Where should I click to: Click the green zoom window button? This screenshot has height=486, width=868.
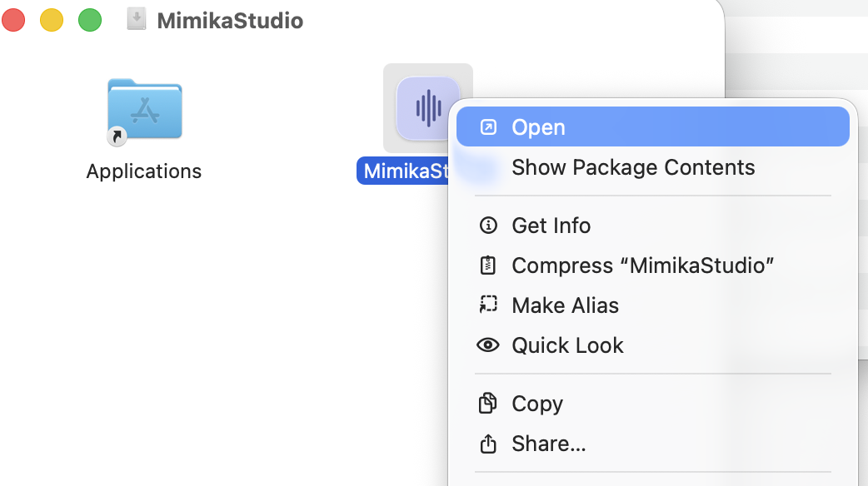(x=89, y=19)
